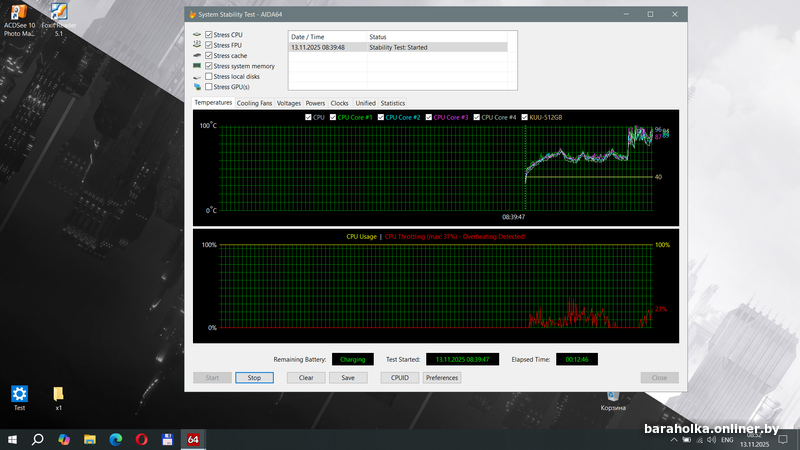
Task: Enable Stress local disks option
Action: pyautogui.click(x=209, y=76)
